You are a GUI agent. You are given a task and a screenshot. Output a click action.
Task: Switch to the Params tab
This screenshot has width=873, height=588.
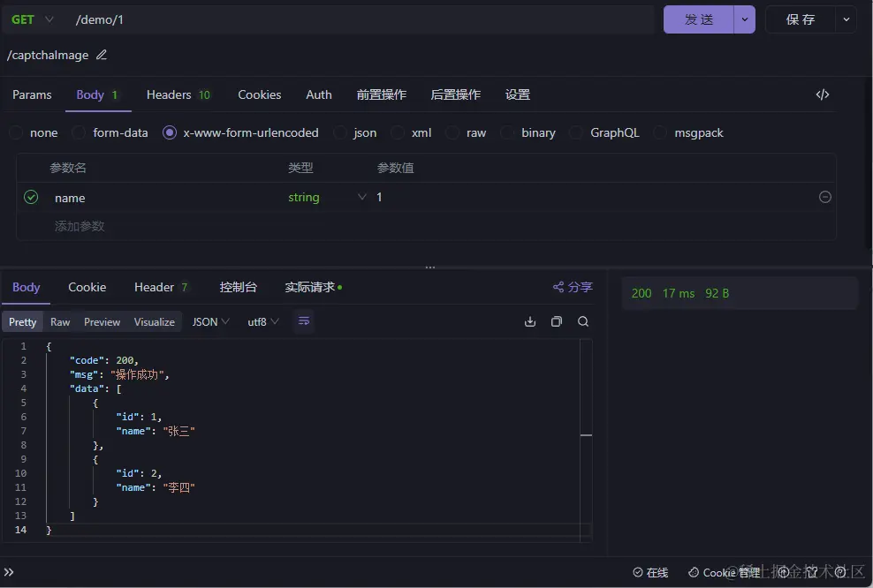click(x=32, y=94)
